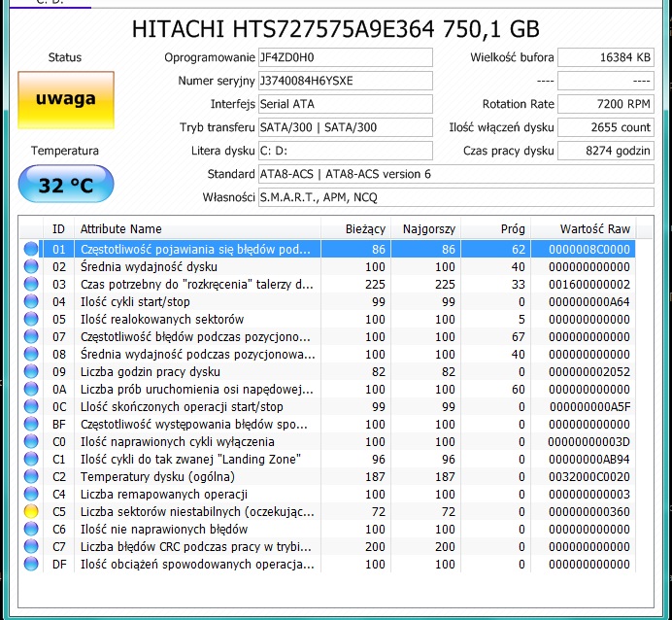The height and width of the screenshot is (620, 672).
Task: Click the blue status dot for attribute BF
Action: tap(31, 424)
